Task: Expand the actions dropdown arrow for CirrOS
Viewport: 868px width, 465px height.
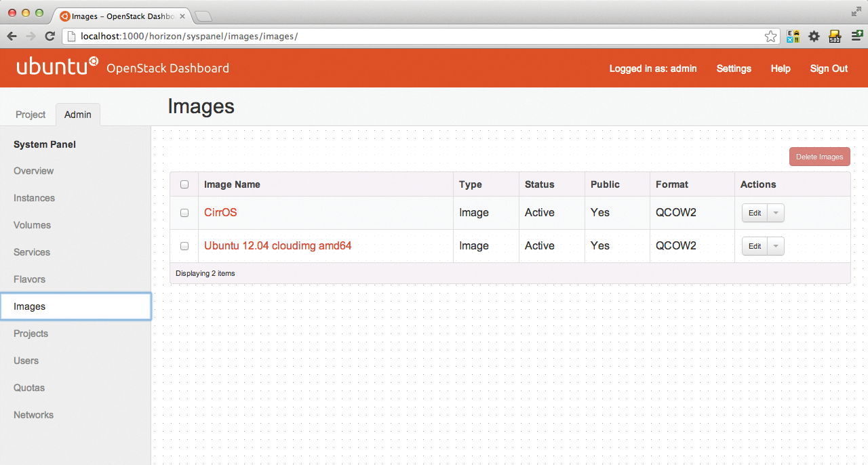Action: click(x=776, y=213)
